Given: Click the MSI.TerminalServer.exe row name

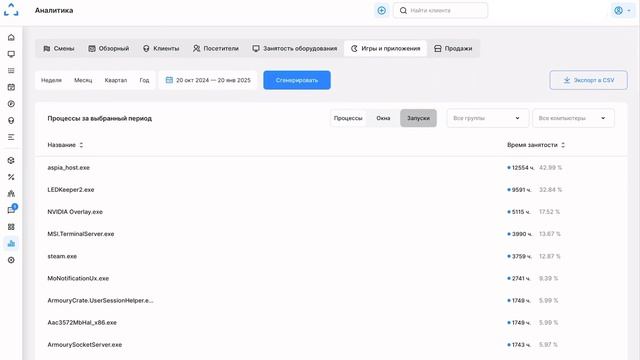Looking at the screenshot, I should tap(81, 234).
